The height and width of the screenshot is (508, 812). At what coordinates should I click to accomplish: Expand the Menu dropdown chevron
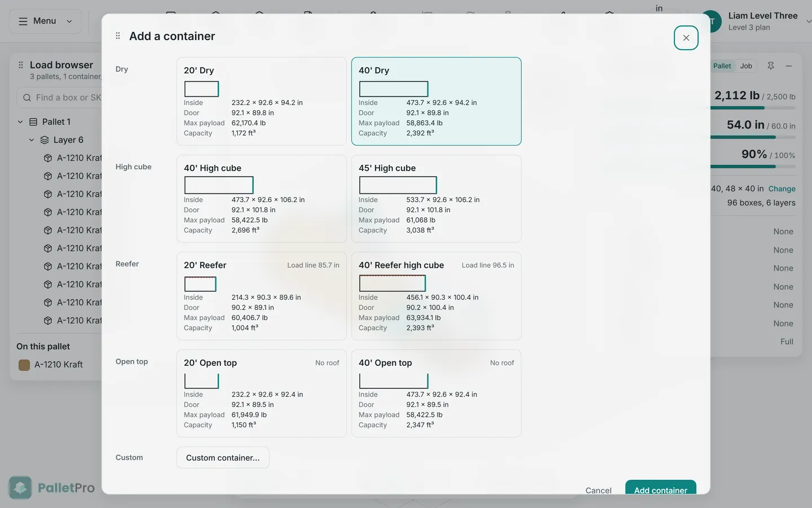tap(69, 21)
